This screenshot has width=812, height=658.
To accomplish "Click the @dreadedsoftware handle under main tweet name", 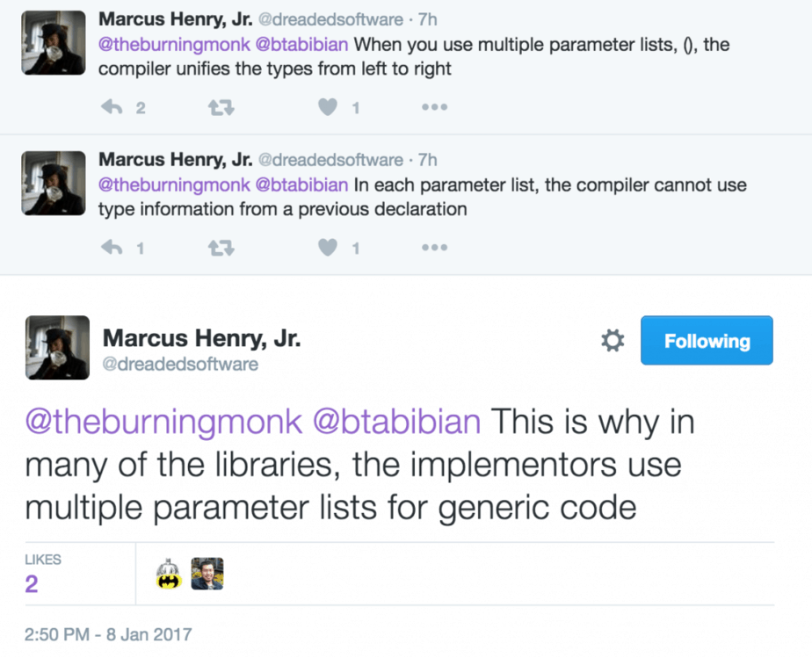I will pos(181,364).
